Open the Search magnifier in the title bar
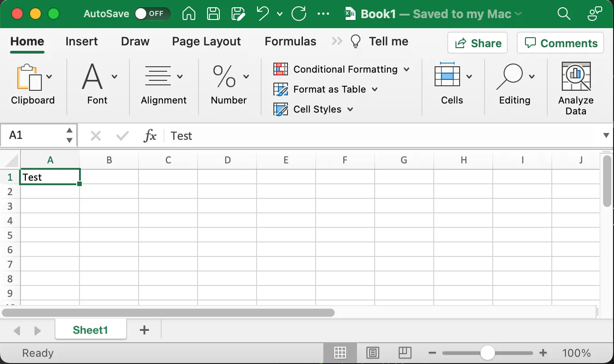614x364 pixels. click(x=564, y=14)
